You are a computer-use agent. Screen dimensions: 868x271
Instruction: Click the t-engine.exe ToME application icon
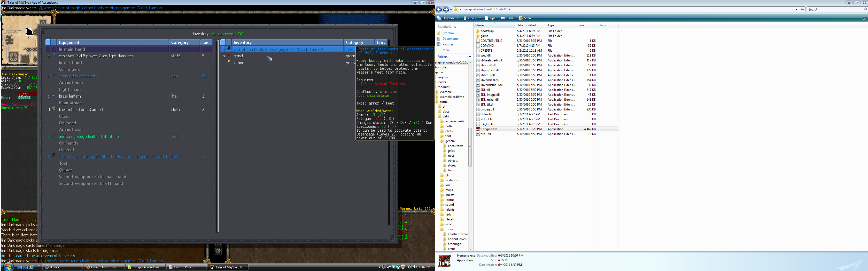click(x=478, y=129)
